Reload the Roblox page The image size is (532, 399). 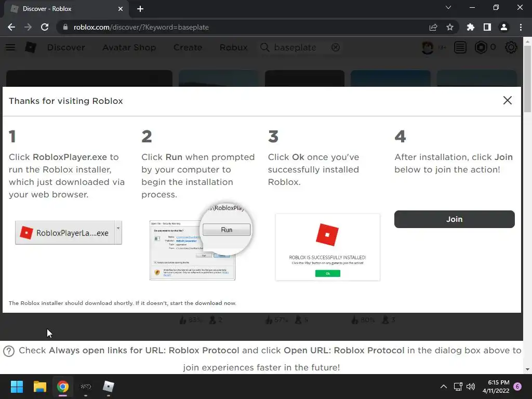click(45, 27)
